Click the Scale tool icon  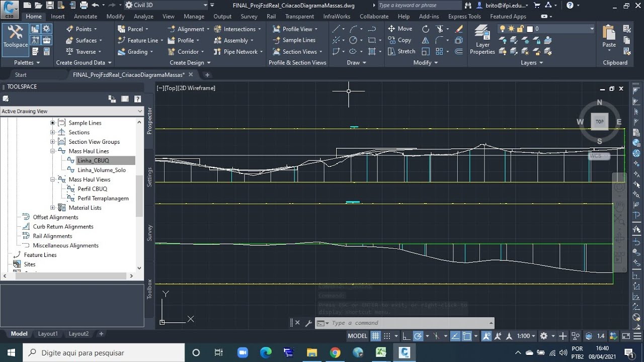click(x=426, y=51)
